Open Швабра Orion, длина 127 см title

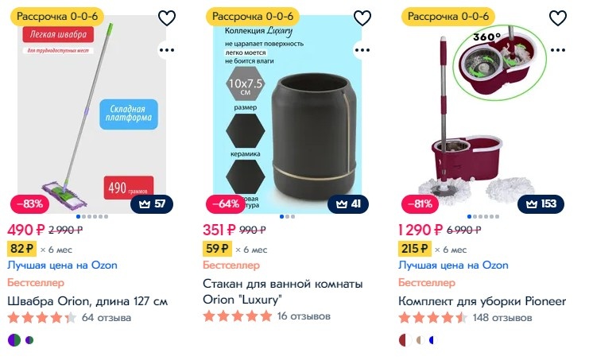pyautogui.click(x=87, y=301)
